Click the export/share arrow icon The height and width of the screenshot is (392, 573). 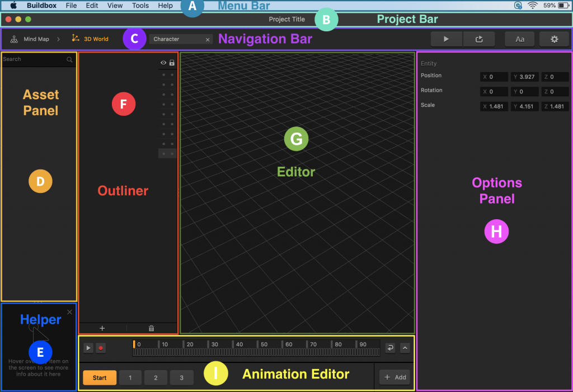click(479, 39)
